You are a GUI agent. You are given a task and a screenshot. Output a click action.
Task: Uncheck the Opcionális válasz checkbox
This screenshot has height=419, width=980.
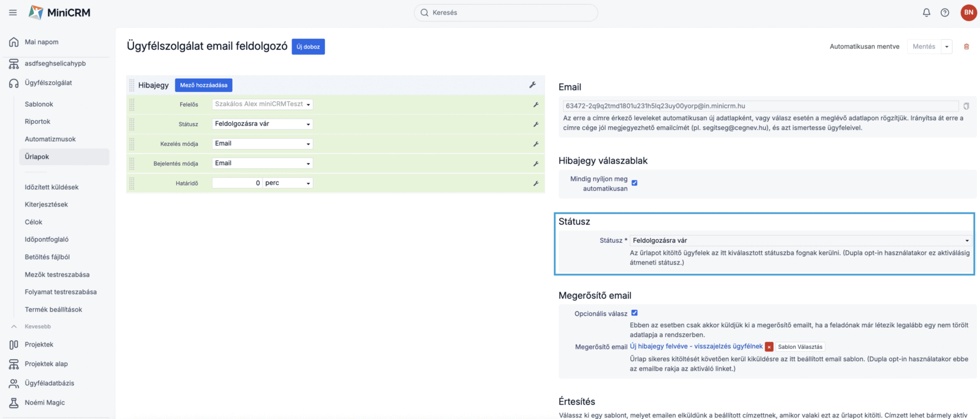click(x=634, y=313)
